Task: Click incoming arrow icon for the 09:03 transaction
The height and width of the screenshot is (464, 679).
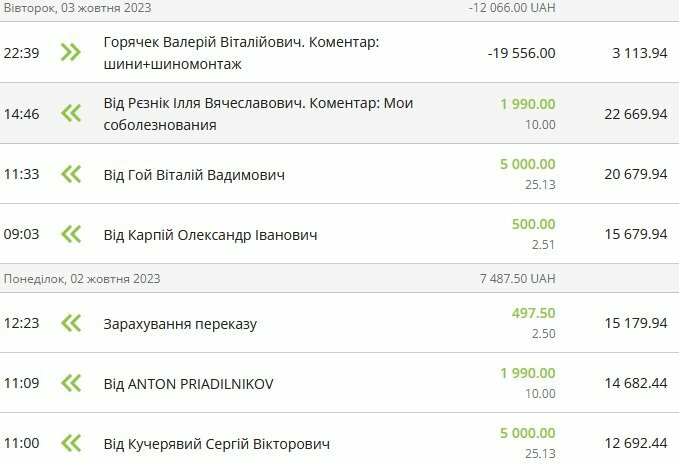Action: click(70, 234)
